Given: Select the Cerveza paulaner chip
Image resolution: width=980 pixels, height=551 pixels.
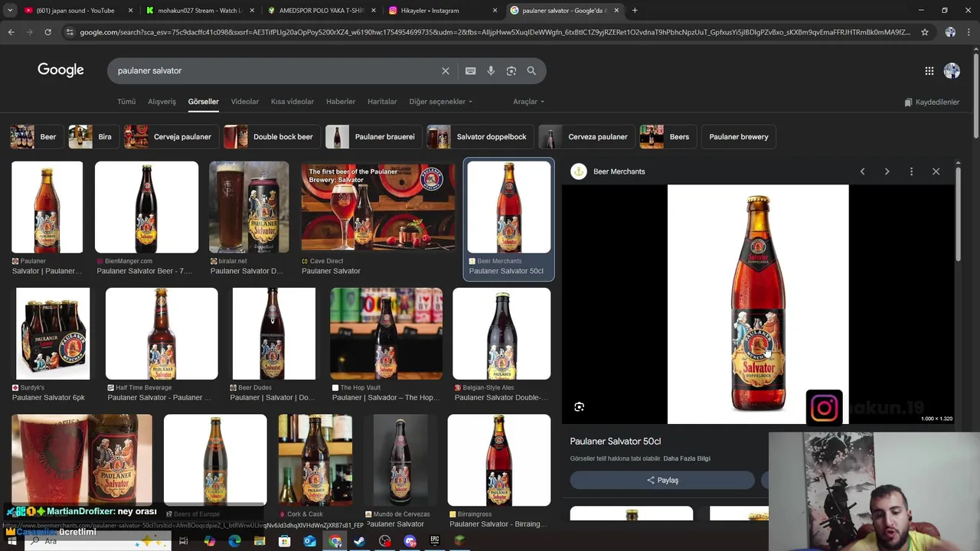Looking at the screenshot, I should click(586, 137).
